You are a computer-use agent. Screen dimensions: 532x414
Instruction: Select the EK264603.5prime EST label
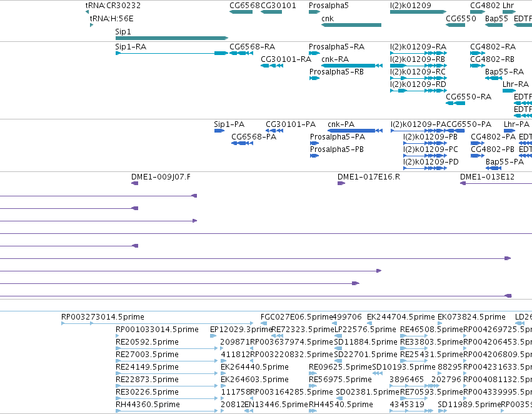tap(254, 380)
